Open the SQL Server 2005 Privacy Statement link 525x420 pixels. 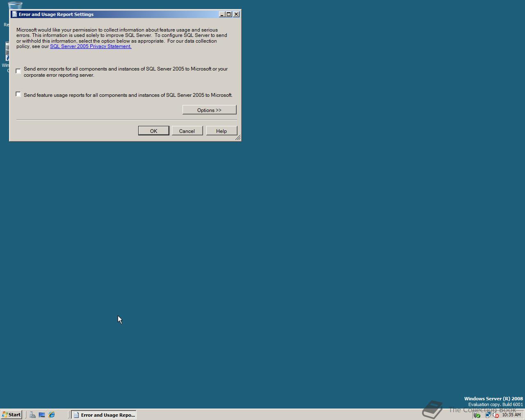pos(91,46)
